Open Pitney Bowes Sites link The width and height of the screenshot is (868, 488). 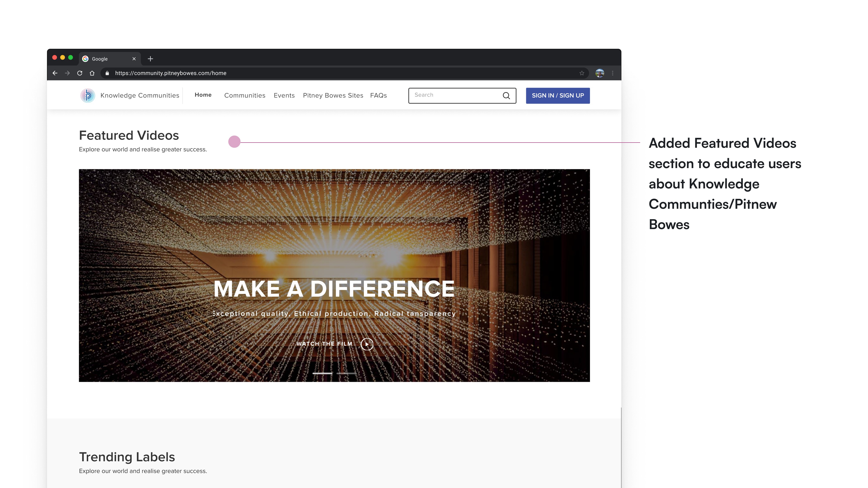(x=333, y=96)
